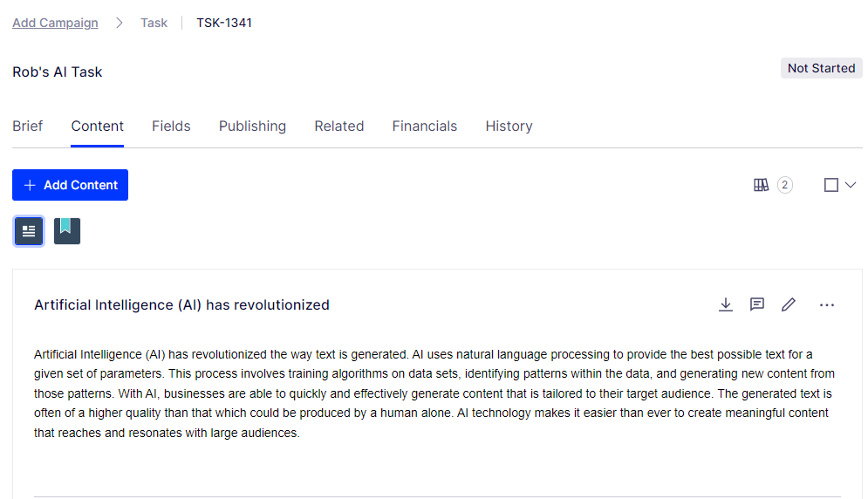Edit content with the pencil icon
Viewport: 868px width, 499px height.
point(789,304)
